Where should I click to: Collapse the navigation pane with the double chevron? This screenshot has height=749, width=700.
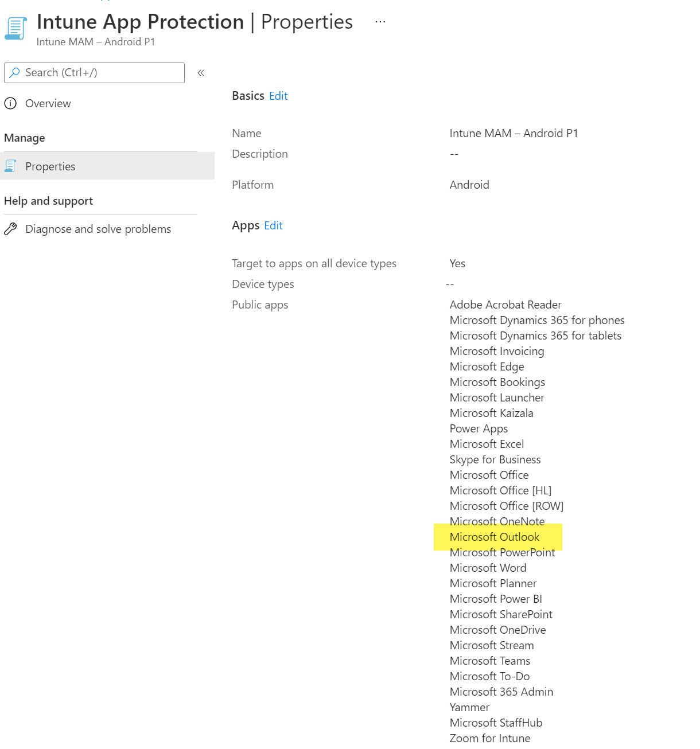pyautogui.click(x=201, y=73)
